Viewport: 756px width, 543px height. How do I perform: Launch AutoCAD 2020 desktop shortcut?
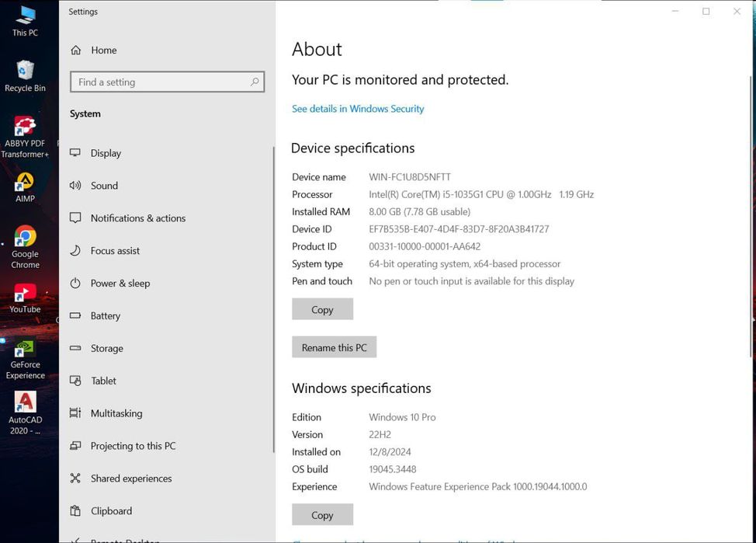[25, 412]
